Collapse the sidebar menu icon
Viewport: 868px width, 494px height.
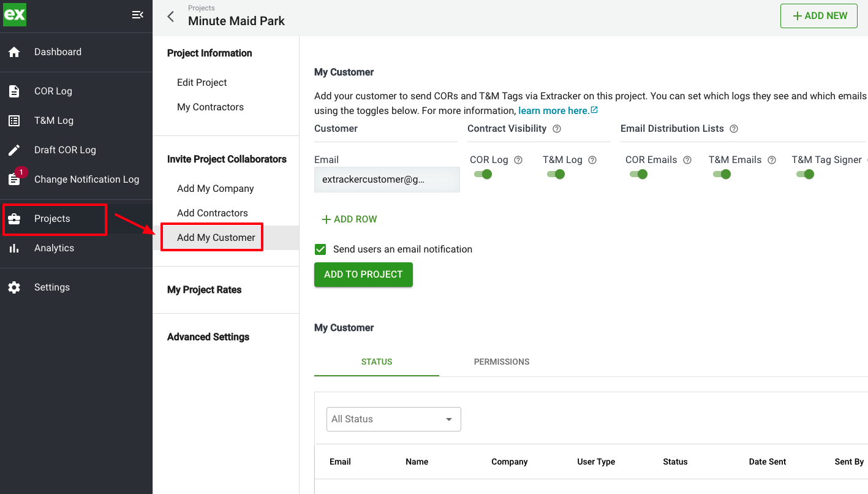(138, 15)
